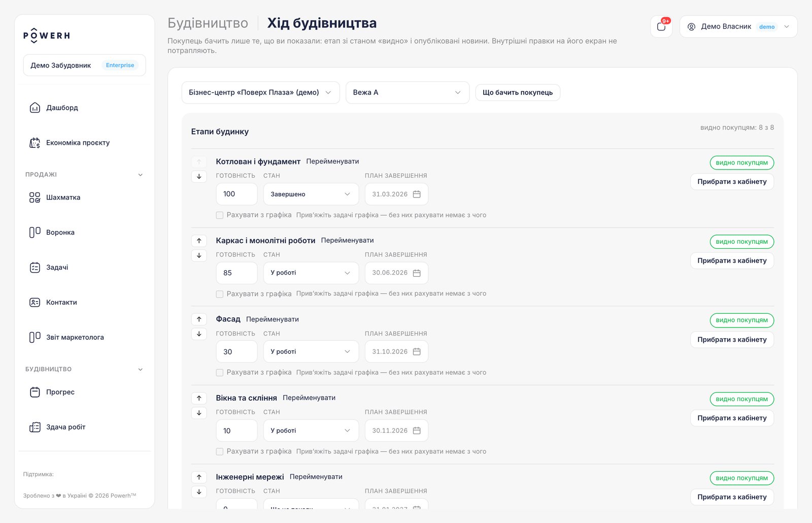Image resolution: width=812 pixels, height=523 pixels.
Task: Move Фасад stage down
Action: click(199, 334)
